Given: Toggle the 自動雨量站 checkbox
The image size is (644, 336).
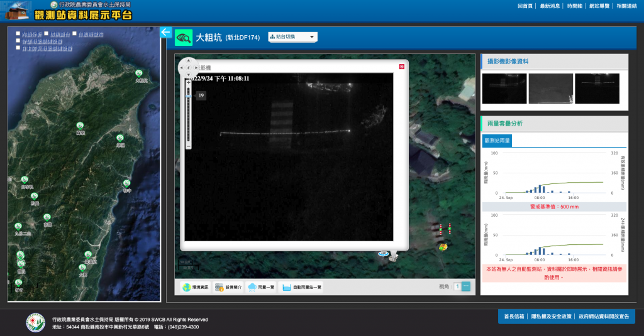Looking at the screenshot, I should [75, 34].
